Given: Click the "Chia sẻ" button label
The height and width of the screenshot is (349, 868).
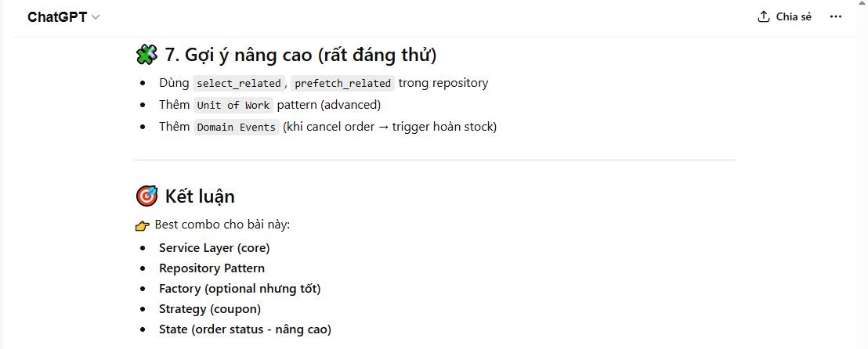Looking at the screenshot, I should pyautogui.click(x=794, y=16).
